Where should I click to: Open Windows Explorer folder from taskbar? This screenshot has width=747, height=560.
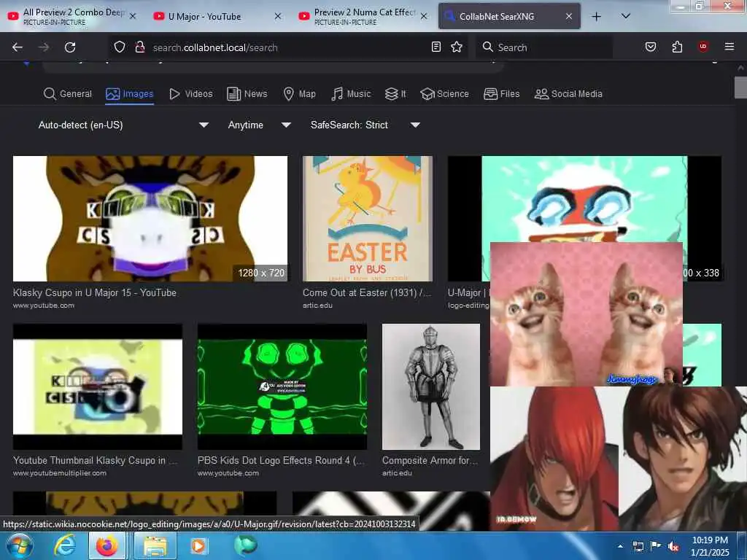(x=155, y=545)
